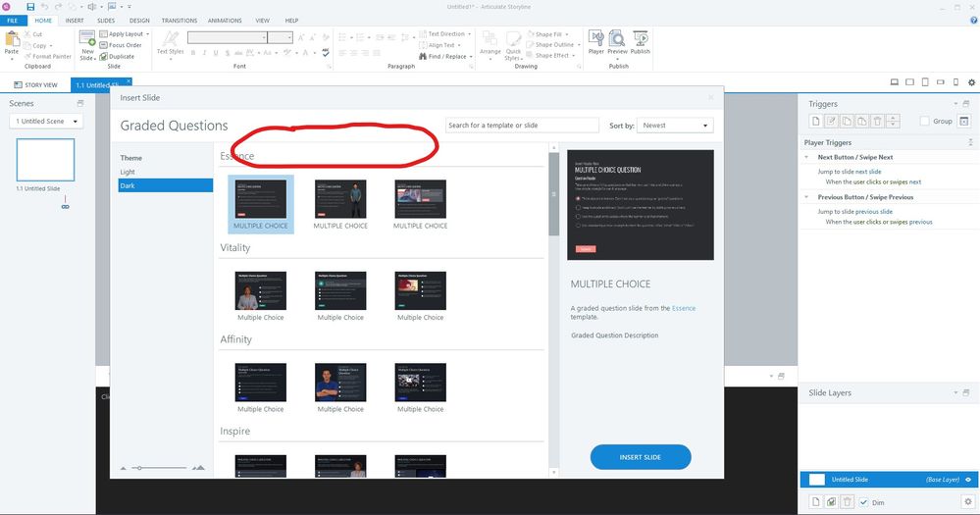Click the Player icon in the ribbon
The width and height of the screenshot is (980, 515).
click(x=595, y=41)
